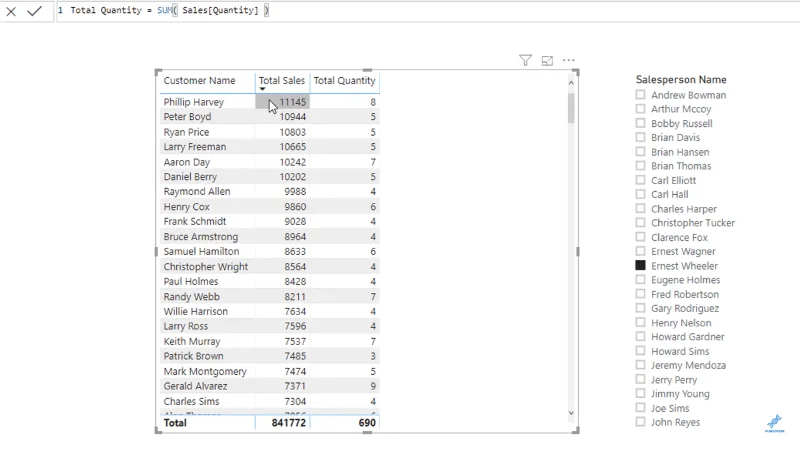
Task: Select Paul Holmes customer cell
Action: pos(190,282)
